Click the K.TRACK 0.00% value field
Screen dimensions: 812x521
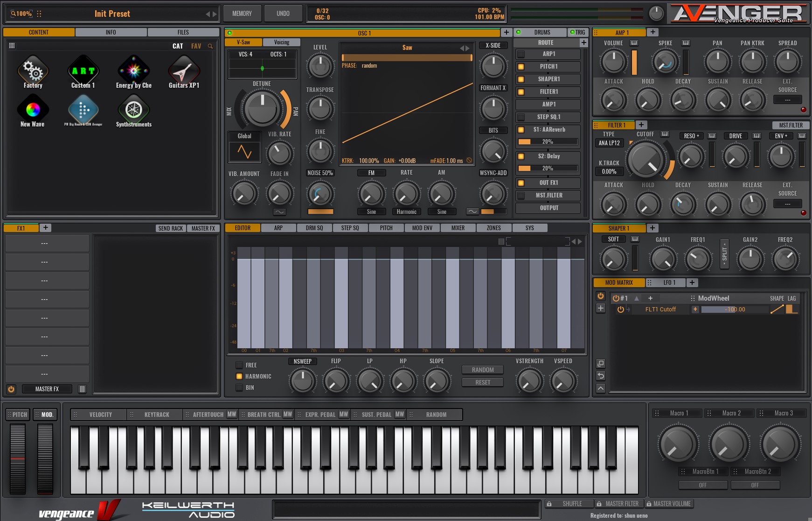609,171
